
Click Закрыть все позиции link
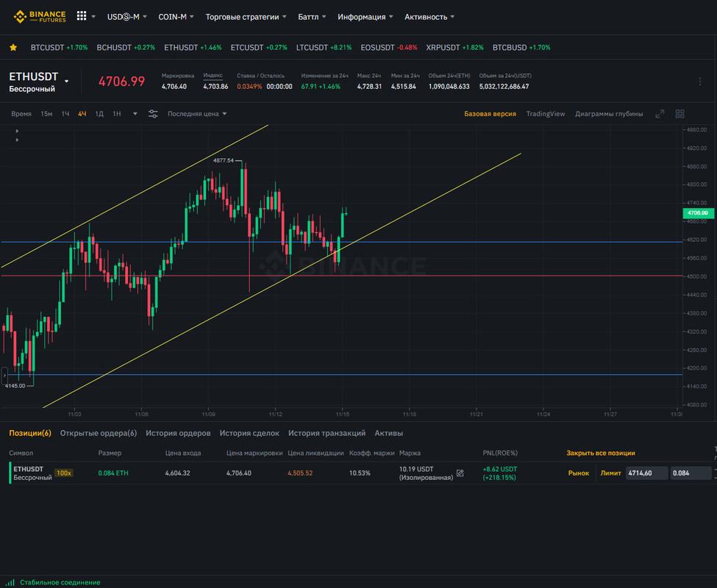tap(600, 453)
